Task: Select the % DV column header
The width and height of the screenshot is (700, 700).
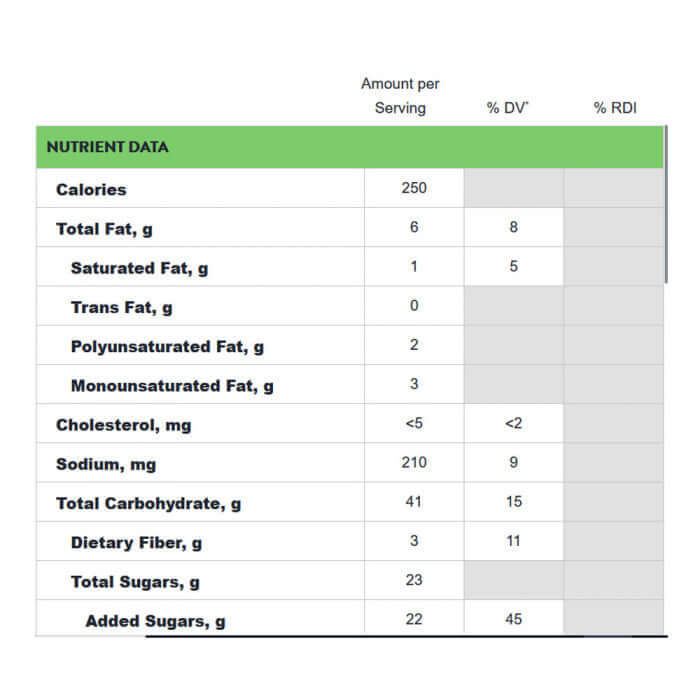Action: coord(507,108)
